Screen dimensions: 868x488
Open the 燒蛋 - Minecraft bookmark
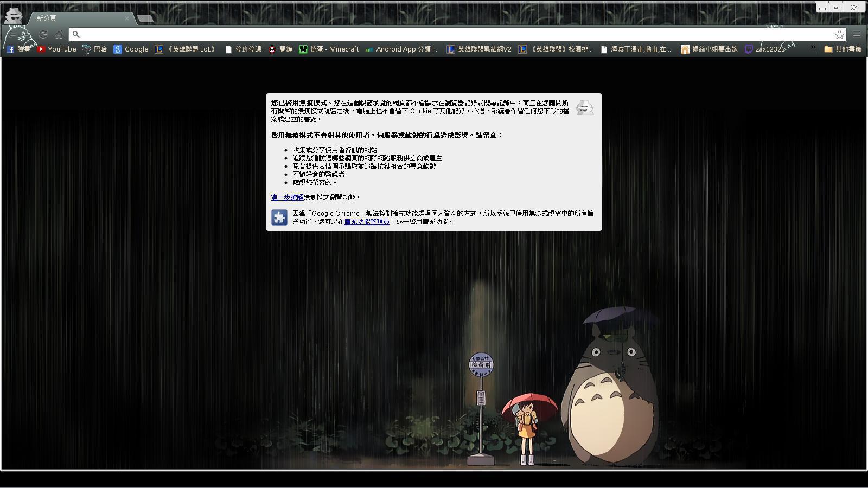point(329,49)
